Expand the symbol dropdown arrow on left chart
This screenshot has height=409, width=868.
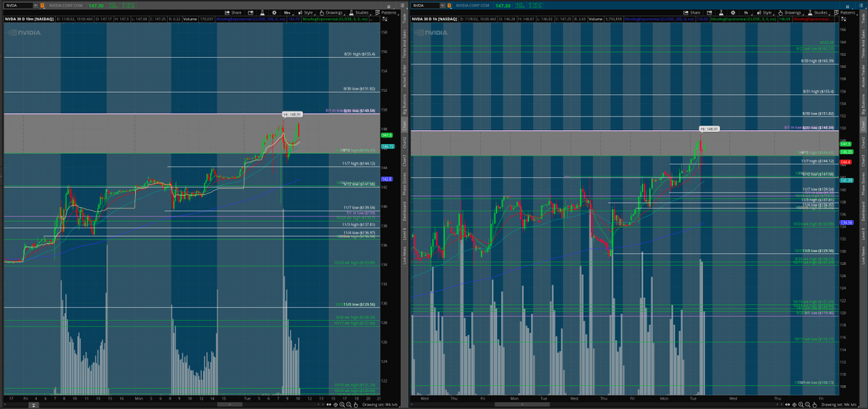point(35,6)
